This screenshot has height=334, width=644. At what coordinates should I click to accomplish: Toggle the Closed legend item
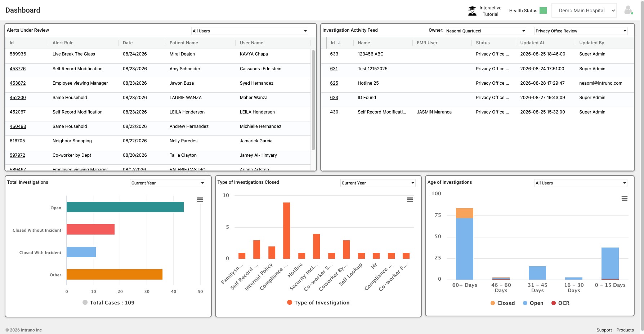pyautogui.click(x=503, y=303)
